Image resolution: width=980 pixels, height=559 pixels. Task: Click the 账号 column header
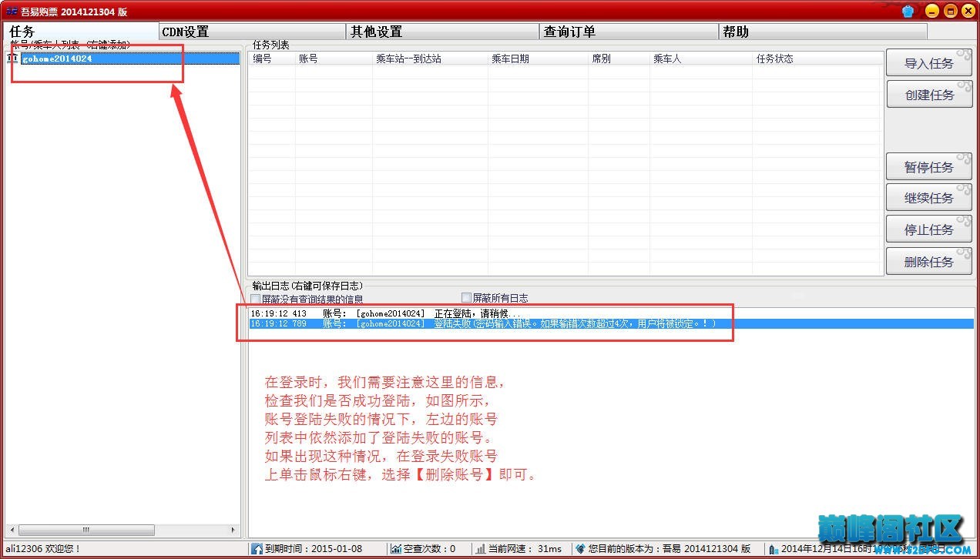pyautogui.click(x=334, y=59)
